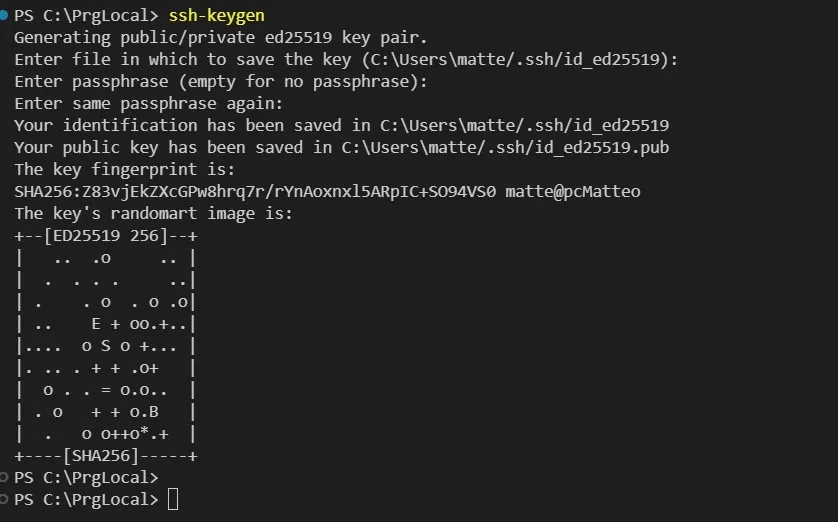Screen dimensions: 838x522
Task: Click the C:\Users\matte/.ssh/id_ed25519 identification path
Action: [x=524, y=126]
